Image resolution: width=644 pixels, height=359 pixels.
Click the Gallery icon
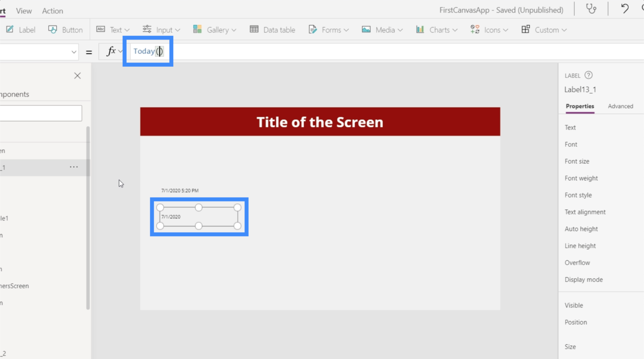click(197, 30)
